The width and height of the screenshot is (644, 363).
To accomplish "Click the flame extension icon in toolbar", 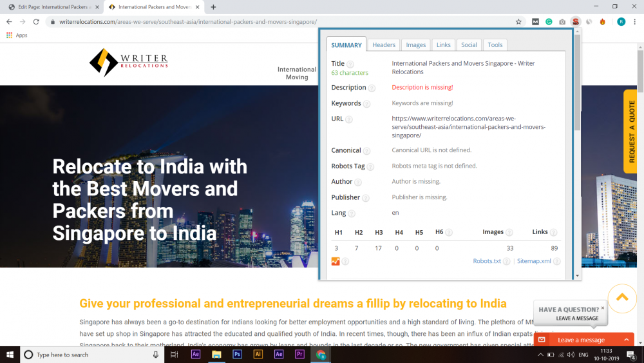I will coord(603,21).
